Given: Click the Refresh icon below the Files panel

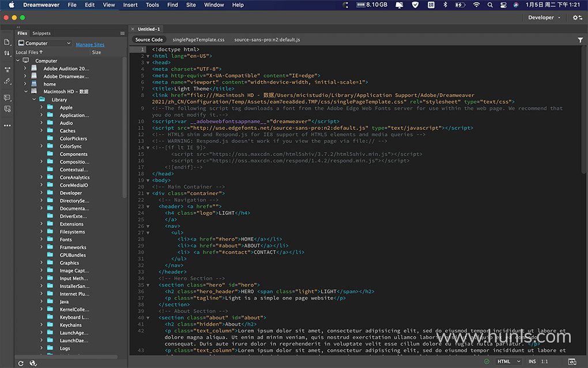Looking at the screenshot, I should [x=21, y=363].
